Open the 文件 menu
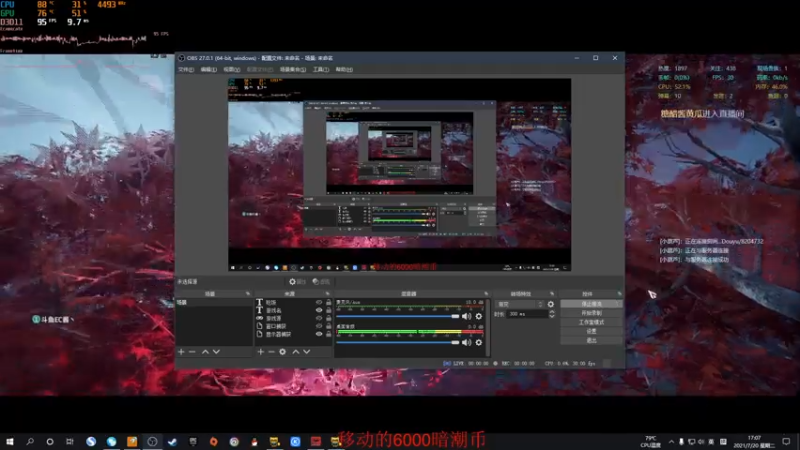800x450 pixels. point(186,69)
